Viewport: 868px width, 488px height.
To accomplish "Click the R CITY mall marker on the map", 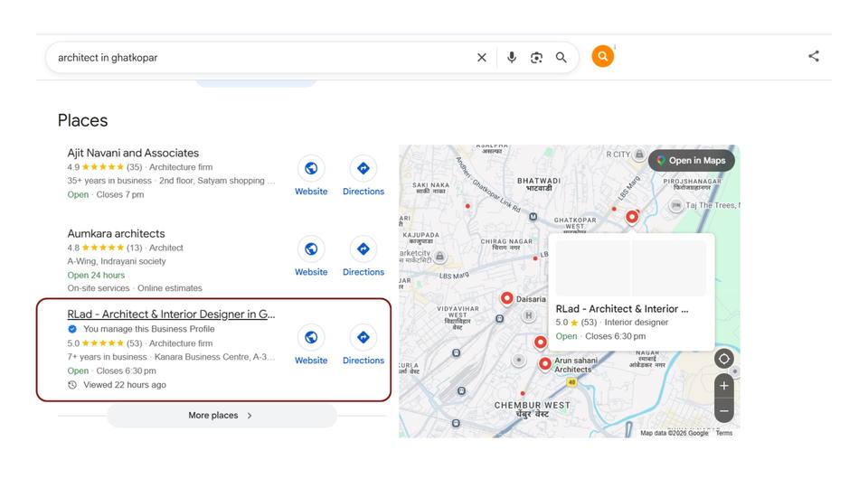I will tap(639, 155).
